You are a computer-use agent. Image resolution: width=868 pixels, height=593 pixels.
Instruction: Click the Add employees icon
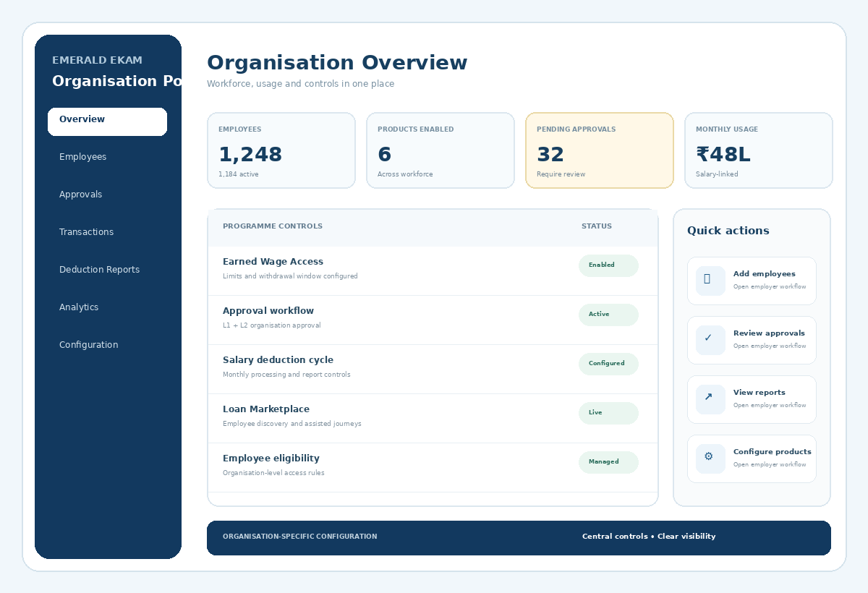click(x=710, y=281)
